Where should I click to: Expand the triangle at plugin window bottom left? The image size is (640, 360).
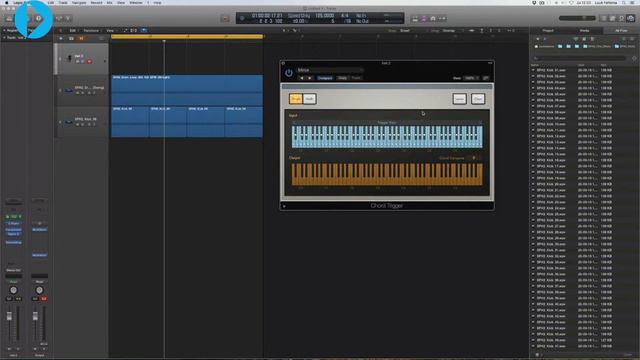point(284,206)
